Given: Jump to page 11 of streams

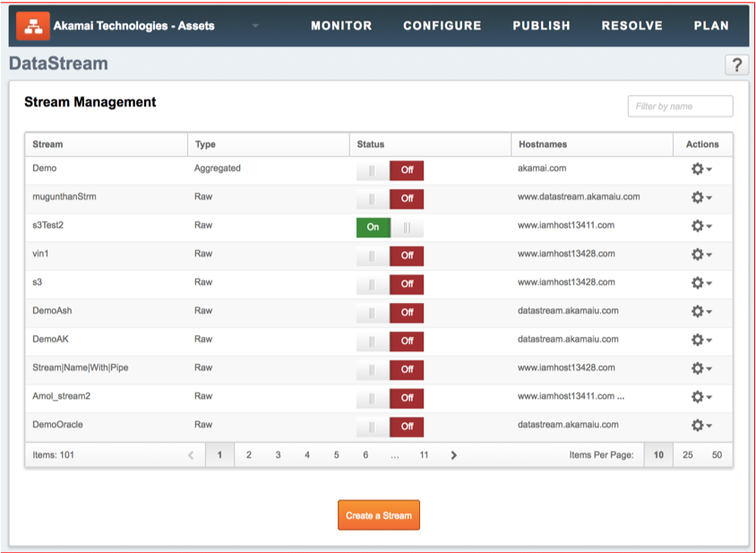Looking at the screenshot, I should [x=424, y=455].
